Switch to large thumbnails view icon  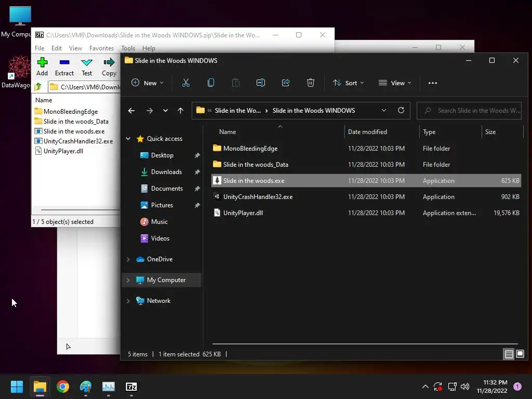(520, 354)
